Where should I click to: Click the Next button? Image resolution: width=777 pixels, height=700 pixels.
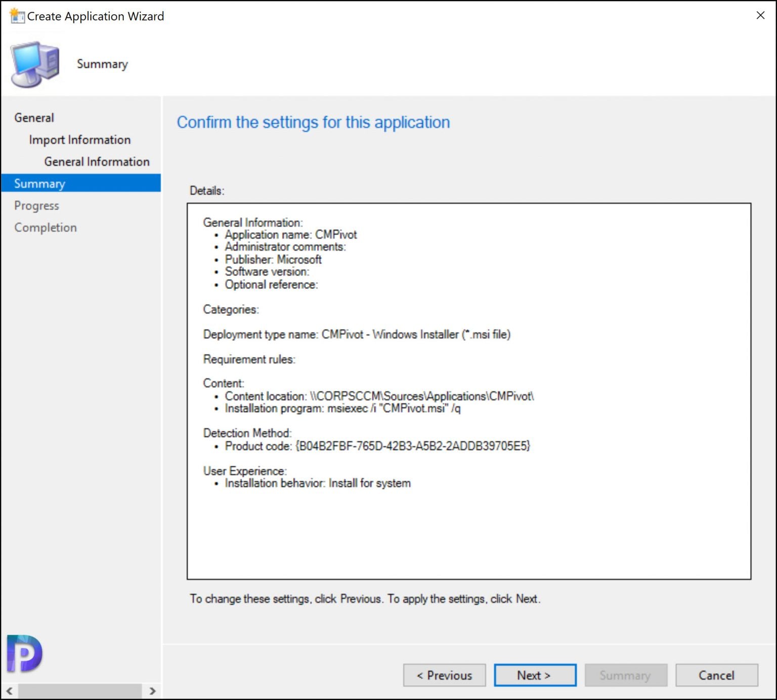[x=535, y=675]
